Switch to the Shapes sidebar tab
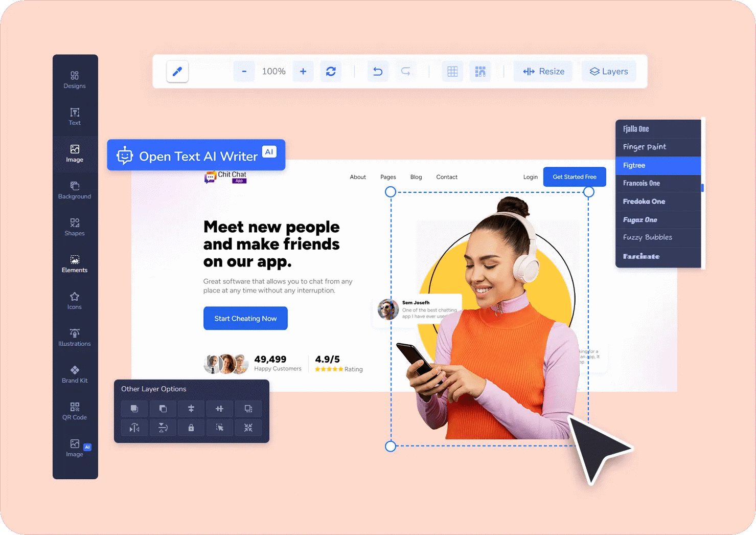Image resolution: width=756 pixels, height=535 pixels. tap(75, 227)
